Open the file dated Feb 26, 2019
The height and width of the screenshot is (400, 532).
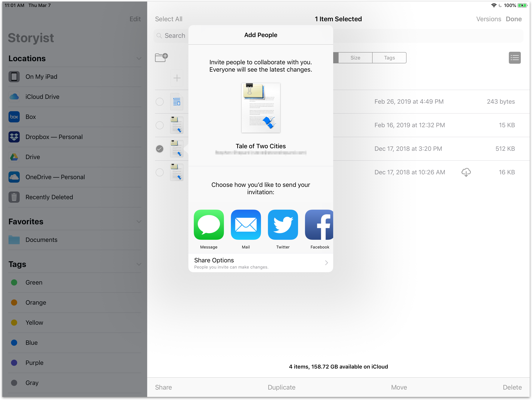click(x=177, y=102)
